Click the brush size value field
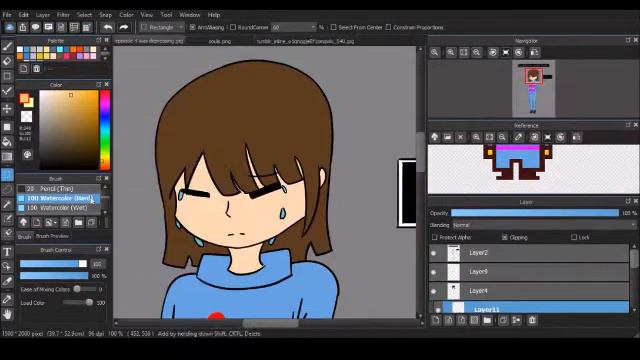Screen dimensions: 640x360 [x=97, y=264]
